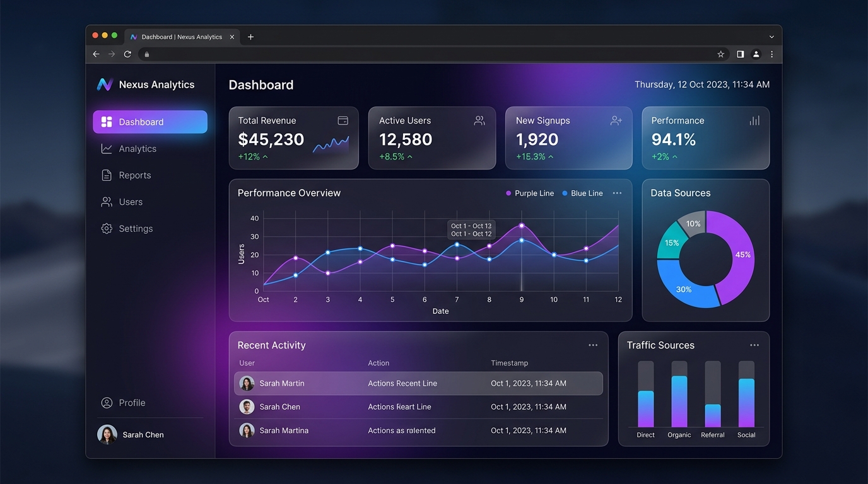Expand the tab search chevron in browser
Screen dimensions: 868x484
click(x=771, y=37)
